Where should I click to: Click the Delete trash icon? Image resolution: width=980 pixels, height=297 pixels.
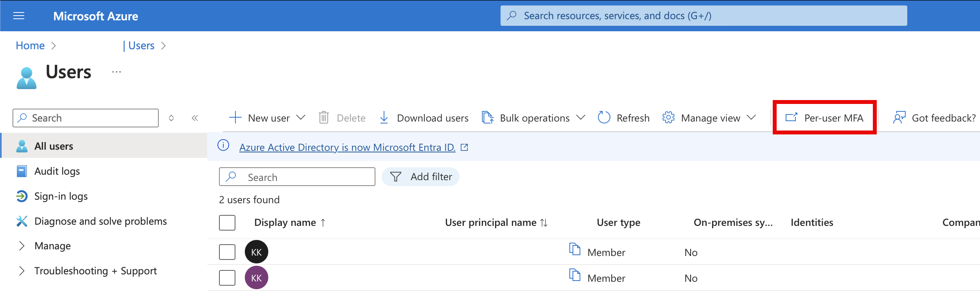click(x=324, y=118)
